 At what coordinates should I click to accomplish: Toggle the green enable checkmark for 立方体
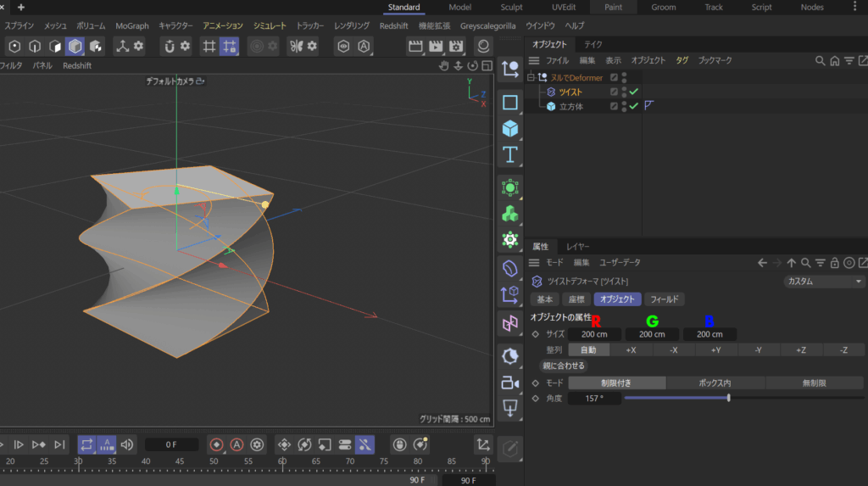coord(634,106)
